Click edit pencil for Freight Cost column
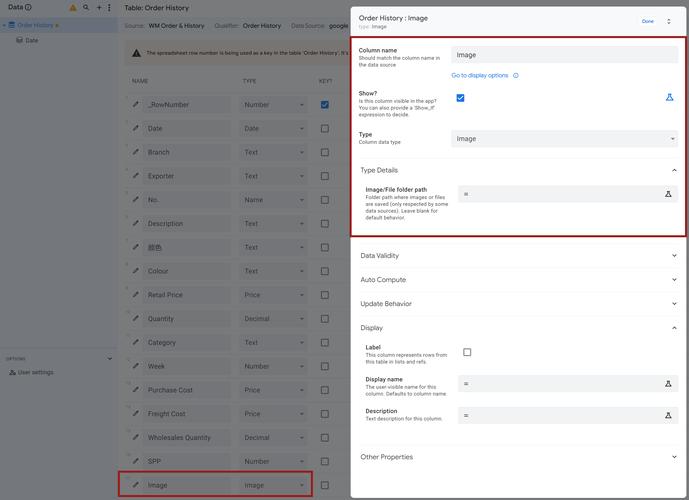 [136, 413]
